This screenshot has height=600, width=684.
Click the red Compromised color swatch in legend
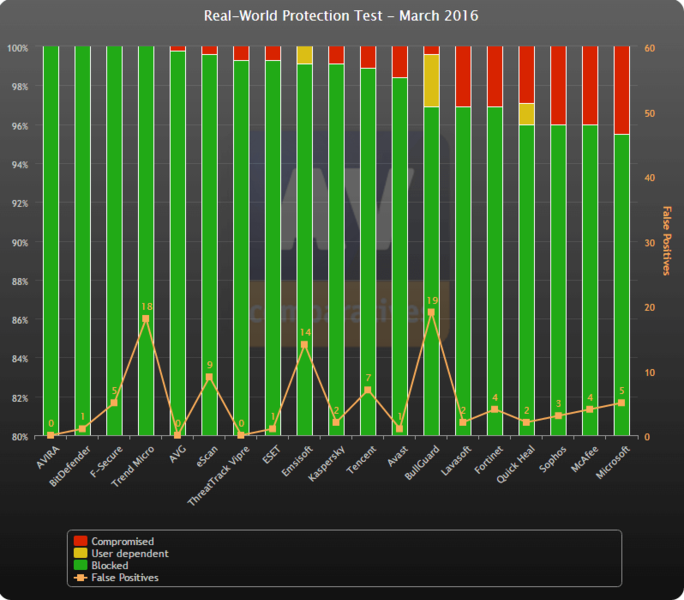80,541
